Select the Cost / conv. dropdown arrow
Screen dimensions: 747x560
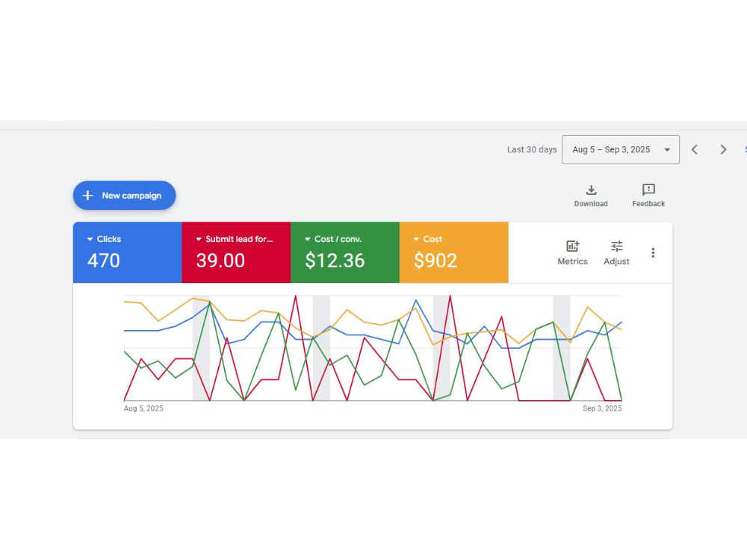click(309, 239)
